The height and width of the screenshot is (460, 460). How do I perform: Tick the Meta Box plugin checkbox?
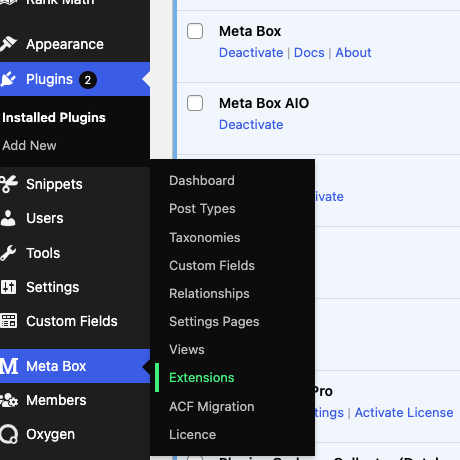tap(195, 31)
